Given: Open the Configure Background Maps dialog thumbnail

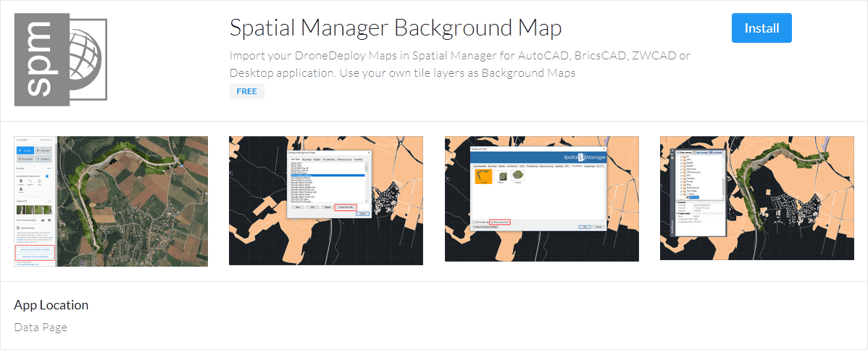Looking at the screenshot, I should (x=326, y=201).
